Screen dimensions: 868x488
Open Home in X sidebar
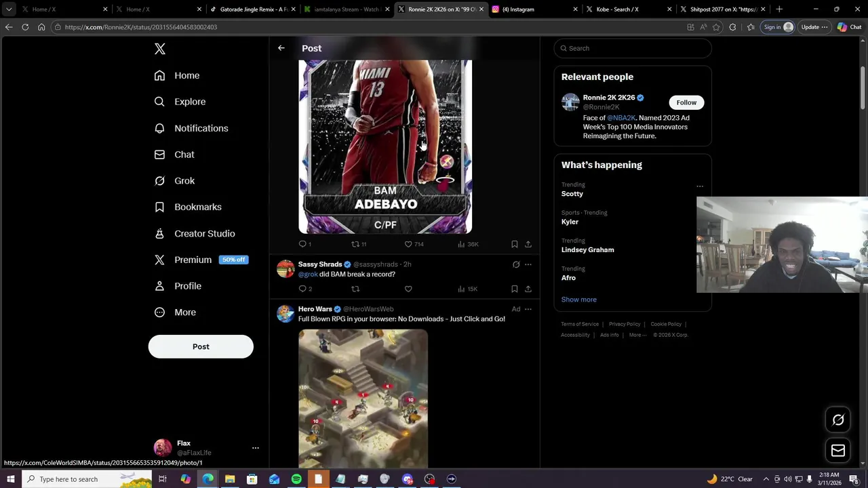click(177, 75)
